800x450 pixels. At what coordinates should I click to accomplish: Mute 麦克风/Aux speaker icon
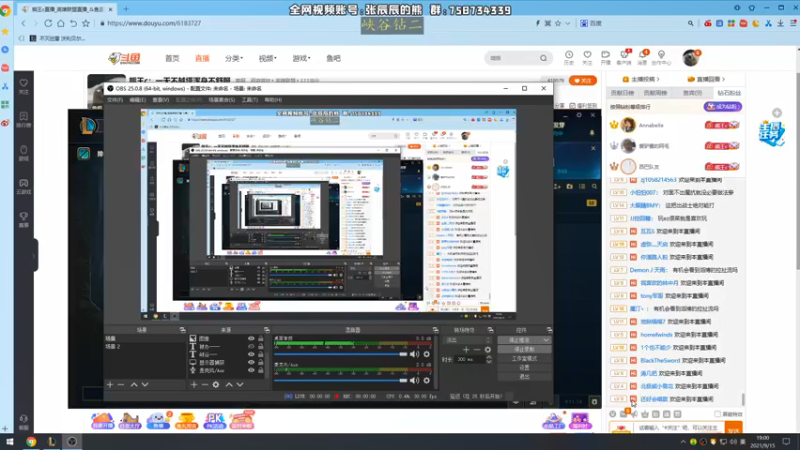[414, 380]
